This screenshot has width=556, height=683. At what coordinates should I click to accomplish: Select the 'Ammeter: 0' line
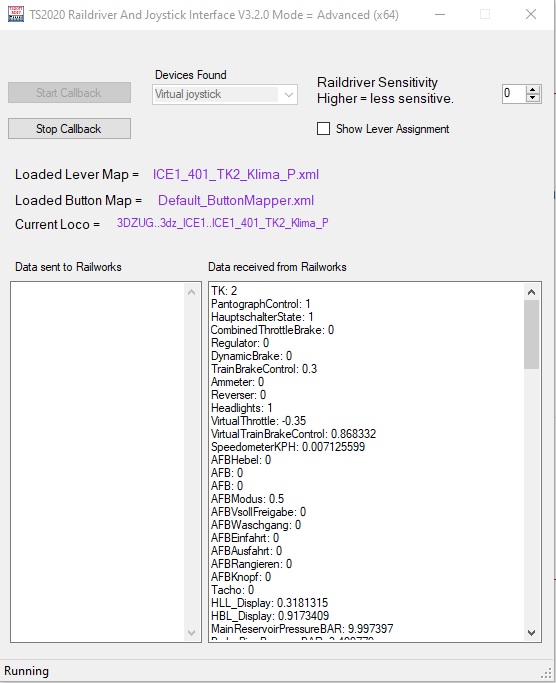click(x=237, y=382)
